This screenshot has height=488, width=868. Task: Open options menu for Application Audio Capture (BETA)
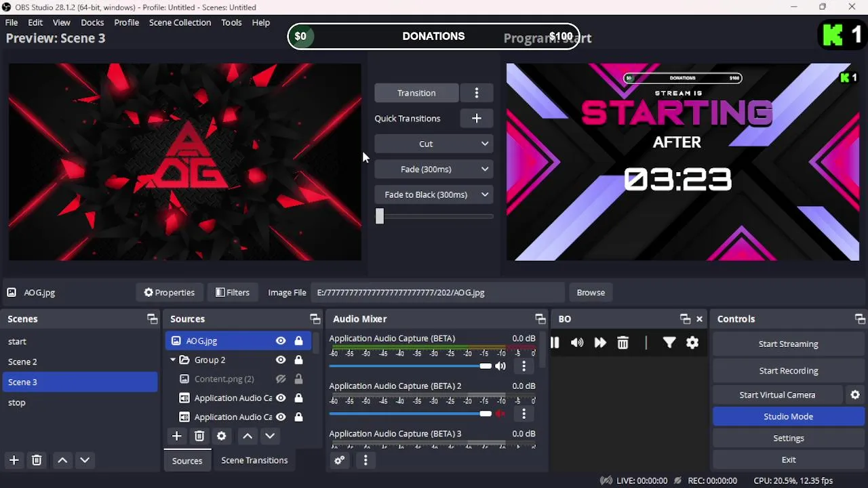coord(524,366)
